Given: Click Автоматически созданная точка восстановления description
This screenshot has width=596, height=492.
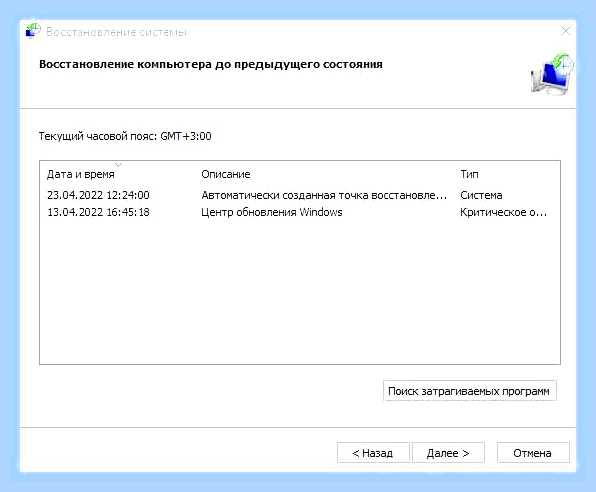Looking at the screenshot, I should [x=324, y=195].
